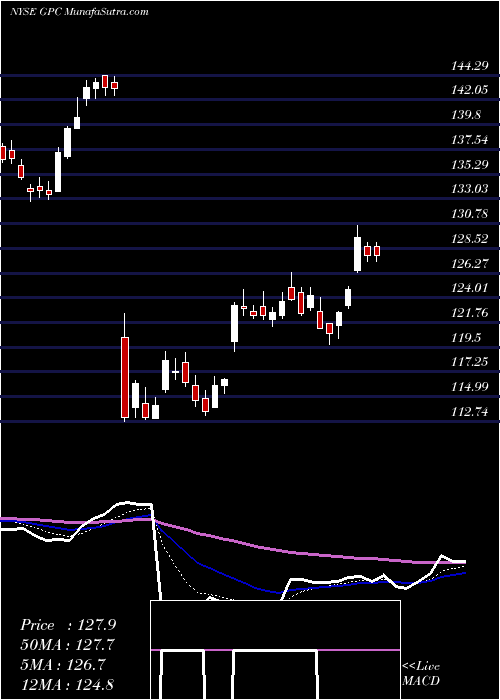The image size is (500, 700).
Task: Select the 142.05 price axis label
Action: tap(469, 91)
